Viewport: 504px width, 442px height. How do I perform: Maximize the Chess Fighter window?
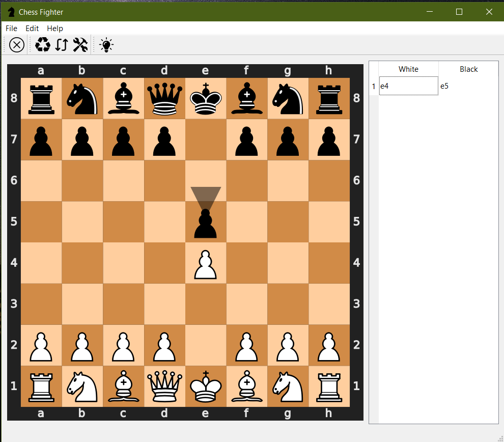459,12
